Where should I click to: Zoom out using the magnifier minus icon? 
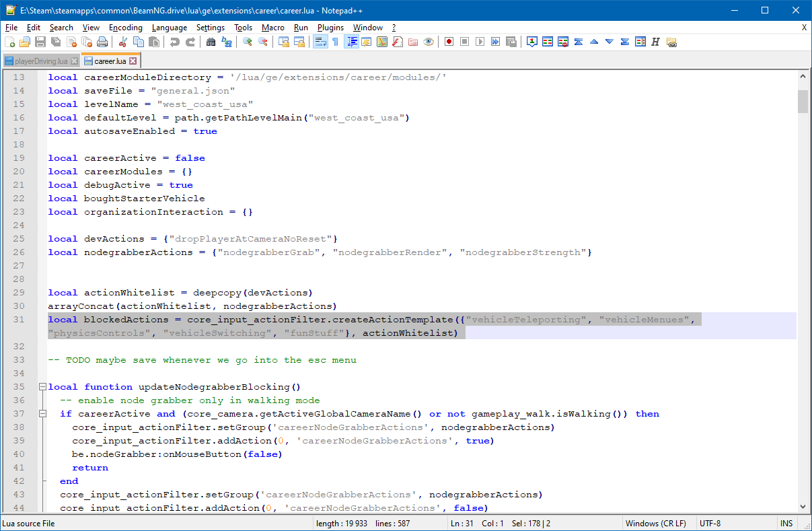(263, 42)
